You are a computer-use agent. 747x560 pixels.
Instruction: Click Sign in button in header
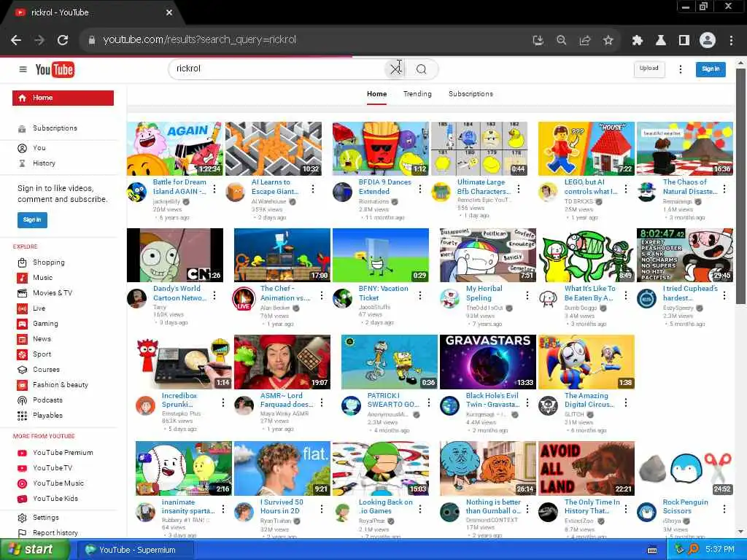pos(711,69)
